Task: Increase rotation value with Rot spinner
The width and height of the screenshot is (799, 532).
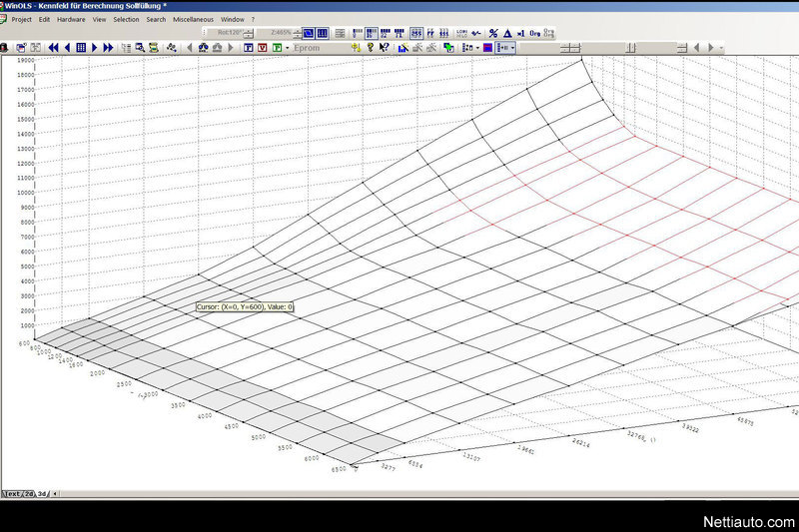Action: click(x=250, y=31)
